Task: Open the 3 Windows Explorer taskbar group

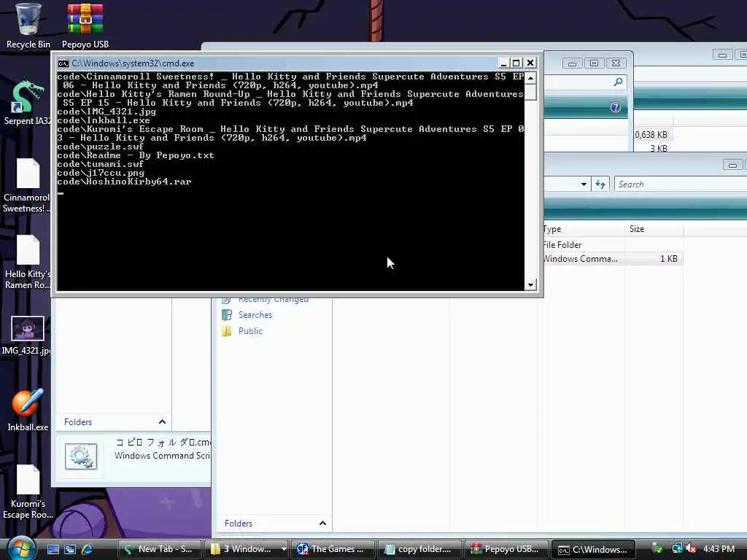Action: click(248, 549)
